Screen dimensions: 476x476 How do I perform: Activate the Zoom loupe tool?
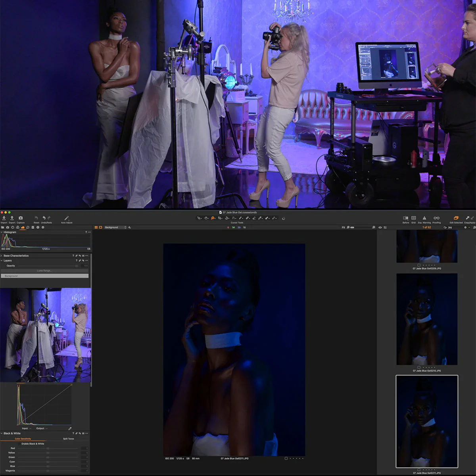click(213, 218)
